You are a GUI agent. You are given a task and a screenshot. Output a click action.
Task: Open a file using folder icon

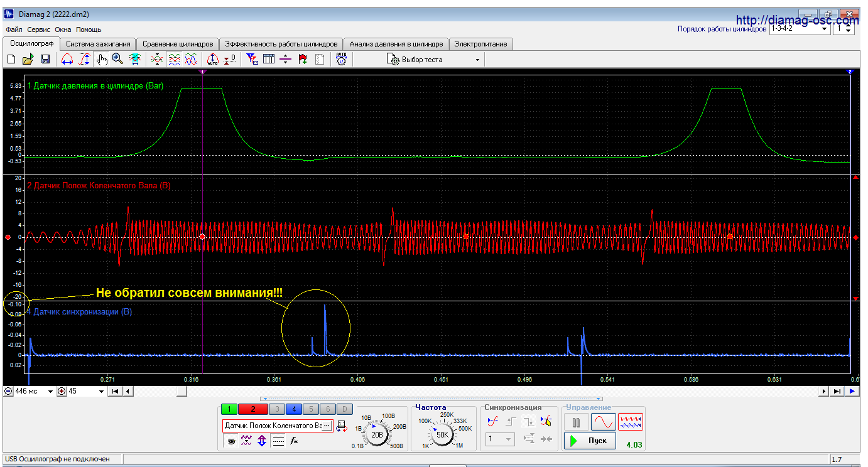(28, 59)
